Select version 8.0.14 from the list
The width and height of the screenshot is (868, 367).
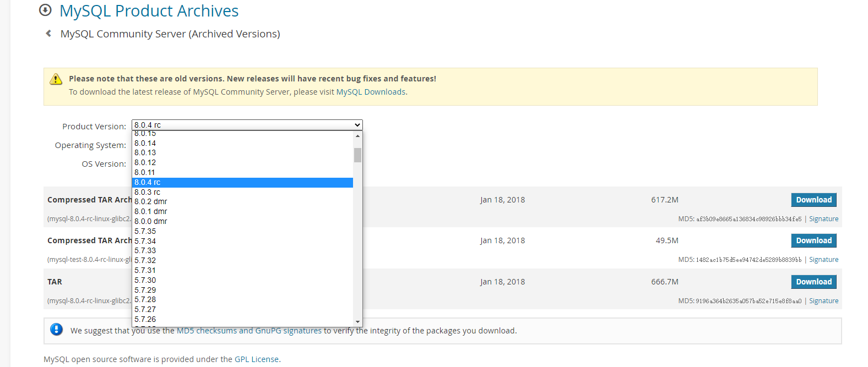click(x=242, y=143)
